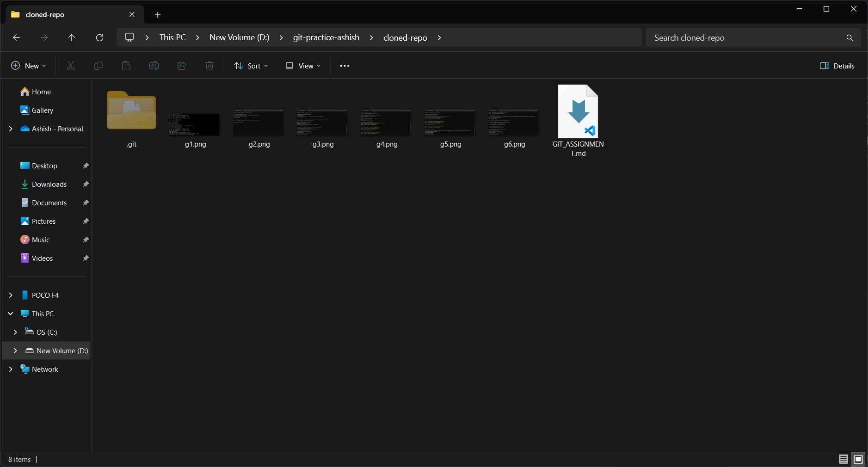Open the g3.png thumbnail

tap(321, 123)
